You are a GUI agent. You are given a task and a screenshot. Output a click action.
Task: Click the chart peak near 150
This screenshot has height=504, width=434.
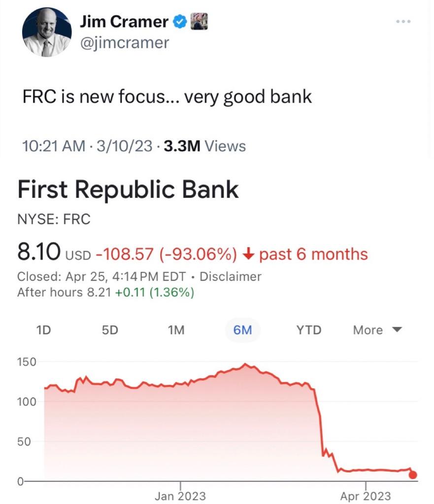coord(245,364)
